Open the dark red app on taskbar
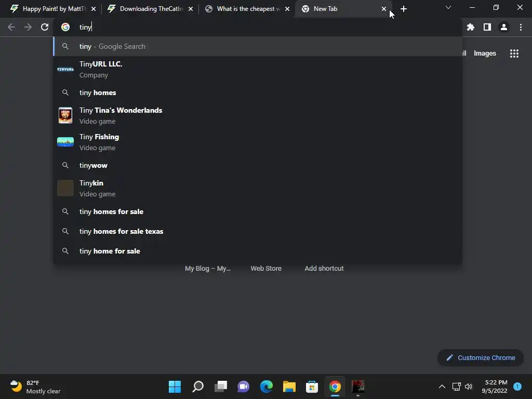The height and width of the screenshot is (399, 532). (x=357, y=387)
